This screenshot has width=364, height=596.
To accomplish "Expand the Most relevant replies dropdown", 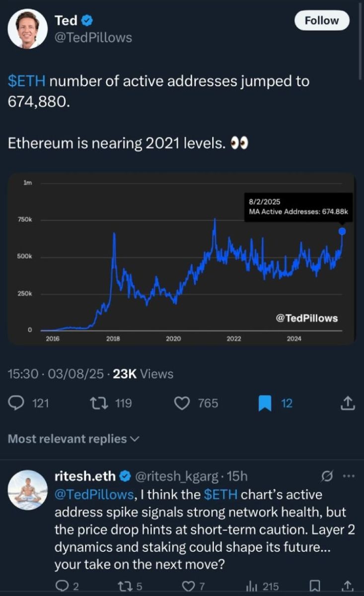I will coord(74,439).
